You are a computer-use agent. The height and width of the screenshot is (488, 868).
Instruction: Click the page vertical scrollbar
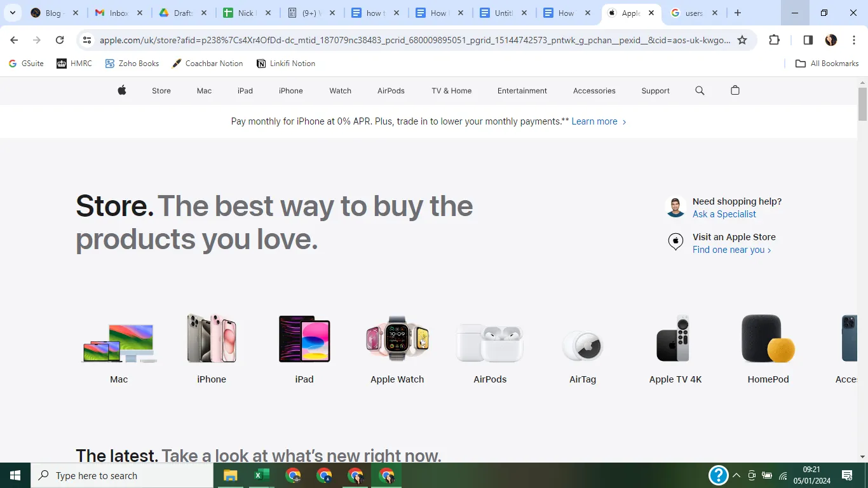pos(862,269)
